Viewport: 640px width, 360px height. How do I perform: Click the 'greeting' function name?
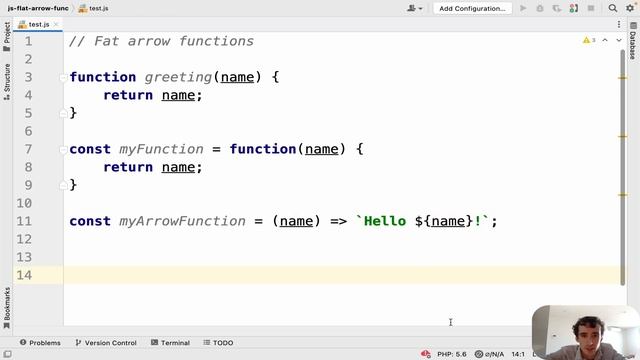pyautogui.click(x=178, y=77)
